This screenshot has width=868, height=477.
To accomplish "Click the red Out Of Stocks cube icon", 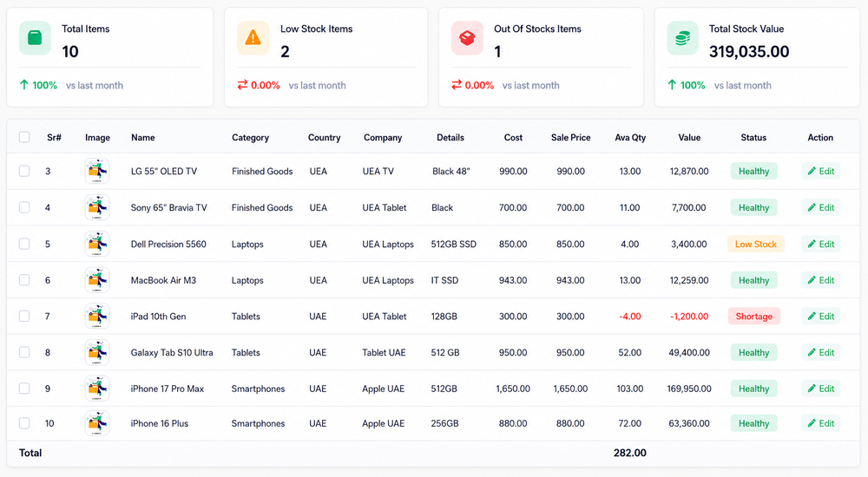I will pyautogui.click(x=467, y=37).
